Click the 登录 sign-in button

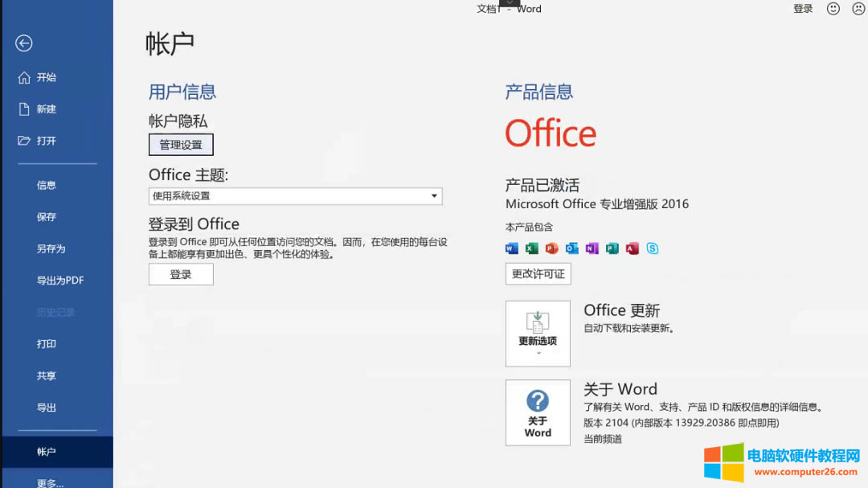[x=180, y=274]
